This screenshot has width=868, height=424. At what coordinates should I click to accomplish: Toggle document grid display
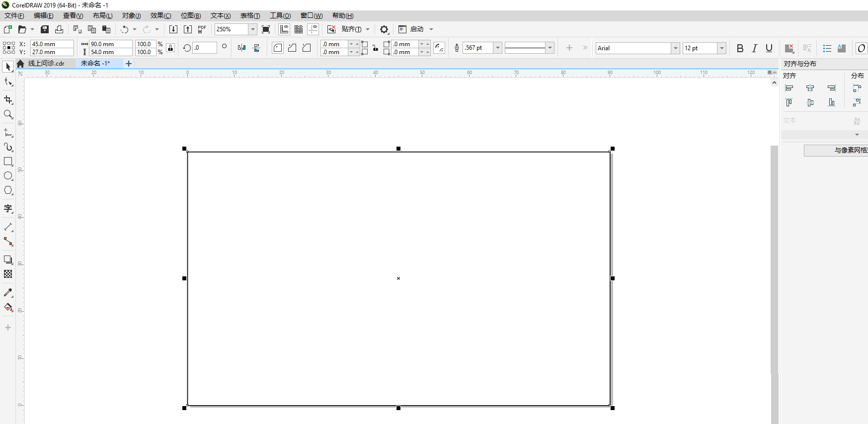(x=299, y=29)
